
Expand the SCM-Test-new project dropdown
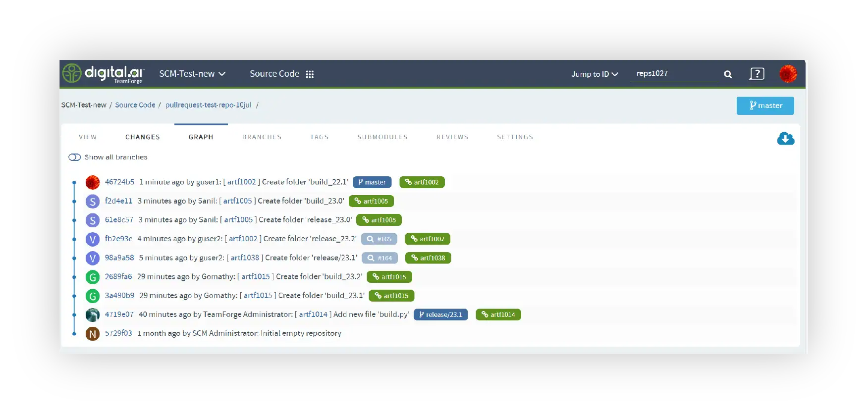pyautogui.click(x=192, y=74)
